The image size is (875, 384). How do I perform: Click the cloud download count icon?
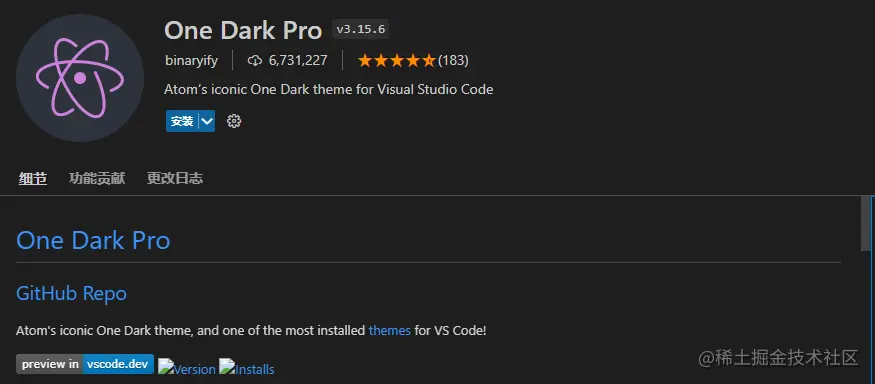pos(254,60)
